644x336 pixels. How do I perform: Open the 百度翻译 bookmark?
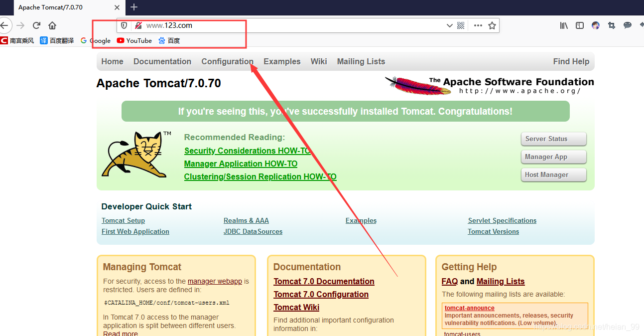click(x=57, y=41)
